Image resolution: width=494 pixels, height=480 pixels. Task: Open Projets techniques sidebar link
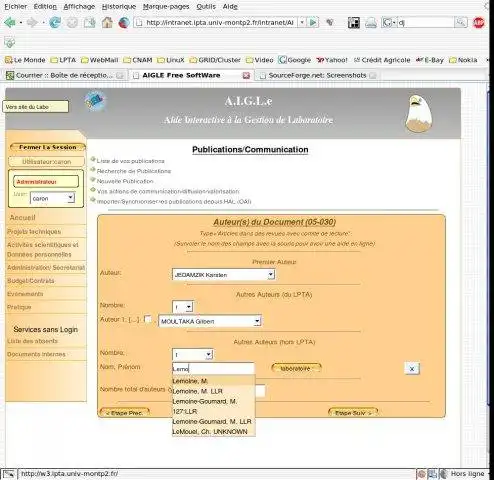pyautogui.click(x=34, y=232)
